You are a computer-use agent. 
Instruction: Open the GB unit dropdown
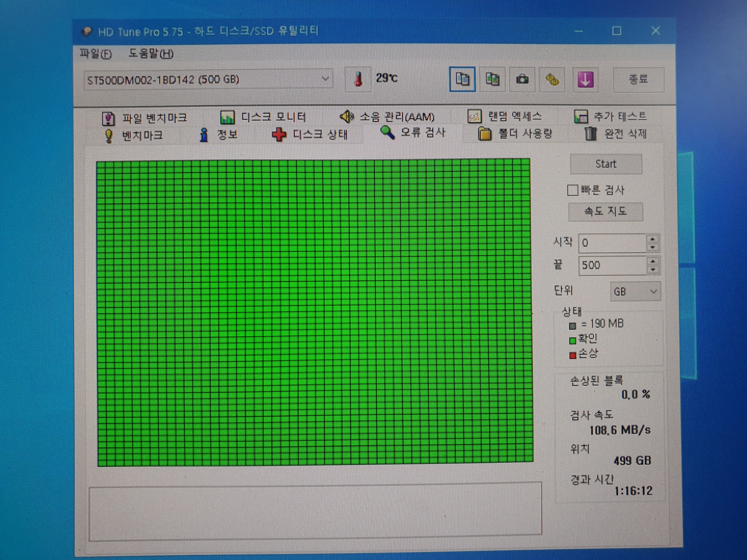635,291
